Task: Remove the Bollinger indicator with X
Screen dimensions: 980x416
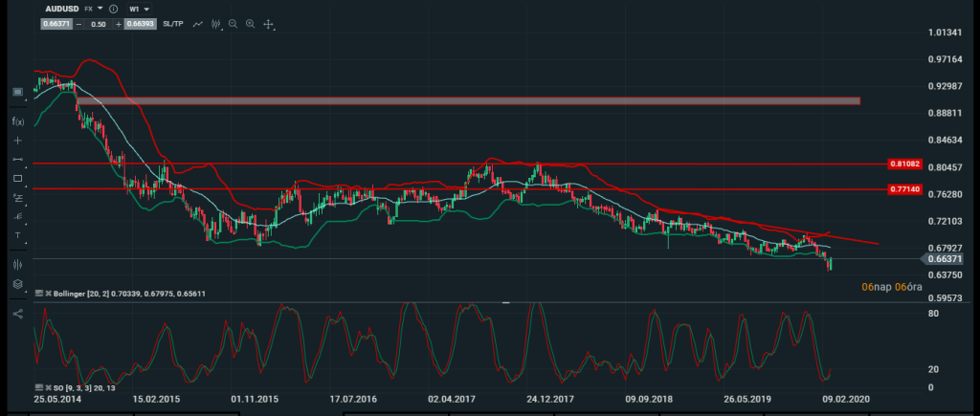Action: pyautogui.click(x=47, y=293)
